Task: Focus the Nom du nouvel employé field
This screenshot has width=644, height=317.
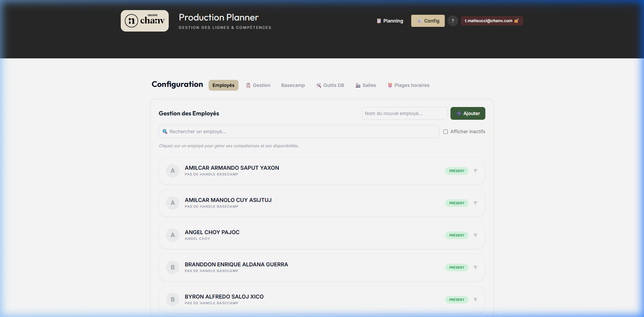Action: click(405, 113)
